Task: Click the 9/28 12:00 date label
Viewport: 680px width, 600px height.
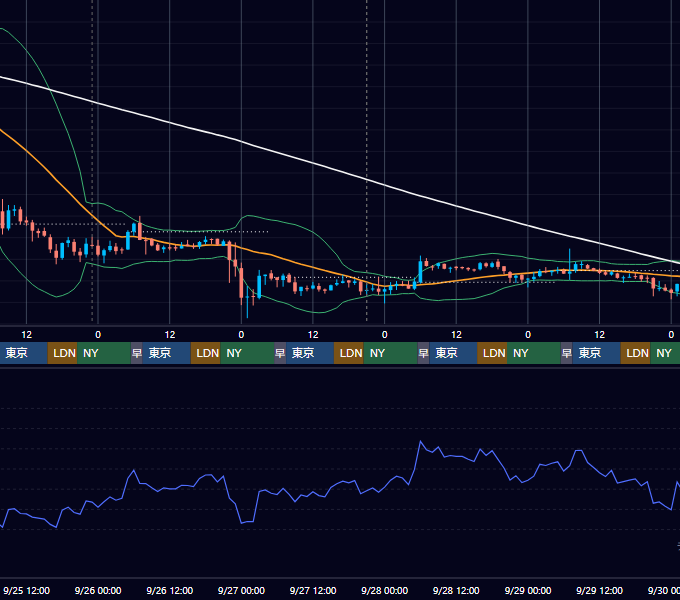Action: coord(456,591)
